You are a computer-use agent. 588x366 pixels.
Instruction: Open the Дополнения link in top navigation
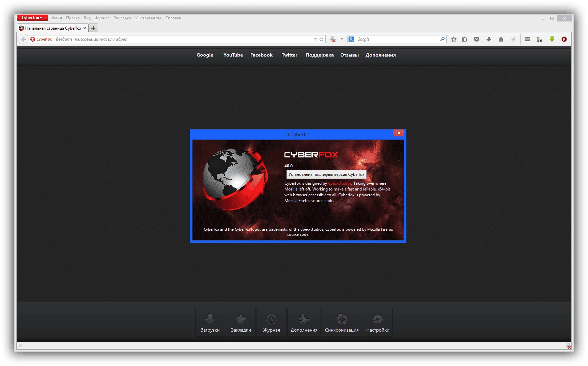pos(381,55)
